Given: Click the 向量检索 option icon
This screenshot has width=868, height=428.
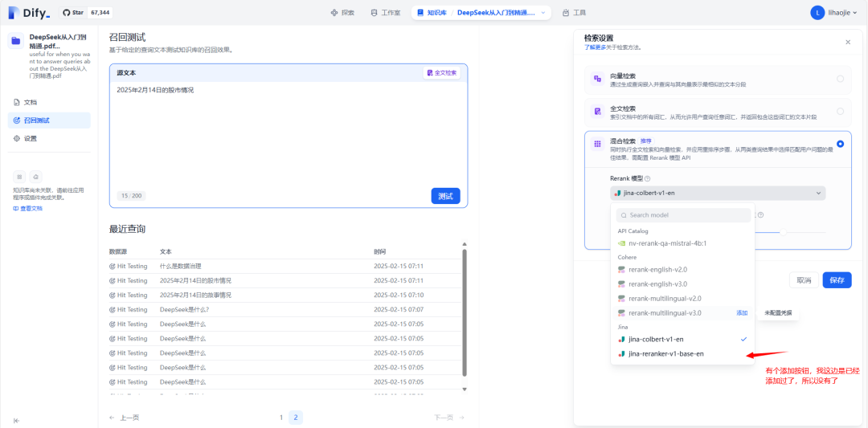Looking at the screenshot, I should [x=597, y=79].
